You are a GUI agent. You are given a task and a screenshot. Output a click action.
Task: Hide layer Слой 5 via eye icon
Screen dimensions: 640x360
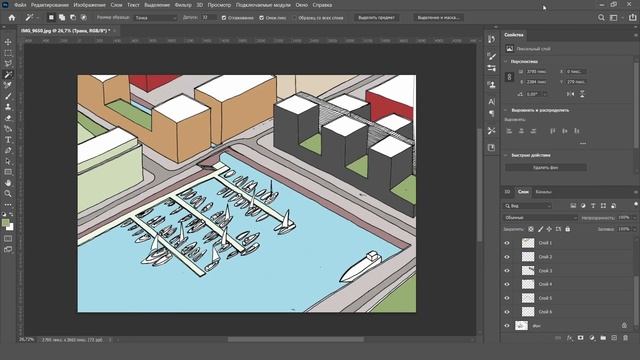point(507,298)
